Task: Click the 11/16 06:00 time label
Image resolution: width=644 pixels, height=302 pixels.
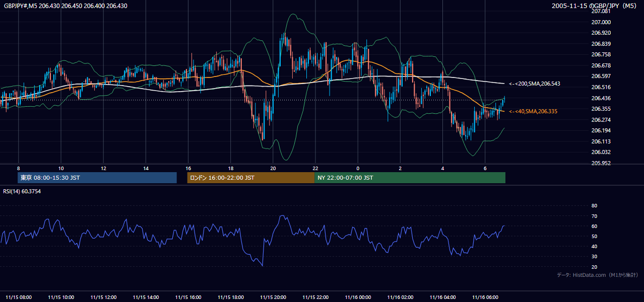Action: (485, 297)
